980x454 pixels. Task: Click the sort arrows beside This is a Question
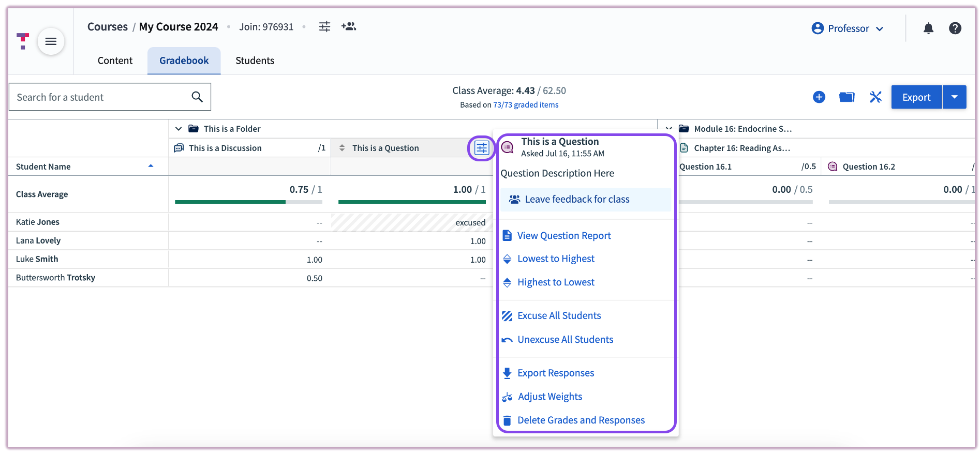342,148
